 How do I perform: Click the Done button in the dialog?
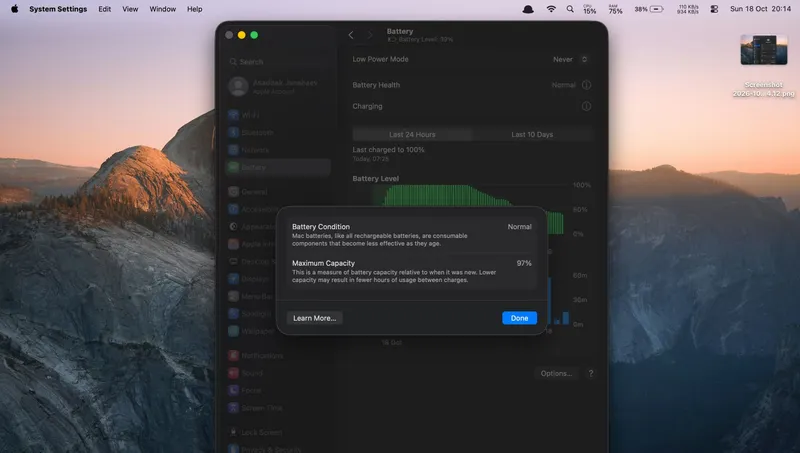click(x=519, y=318)
